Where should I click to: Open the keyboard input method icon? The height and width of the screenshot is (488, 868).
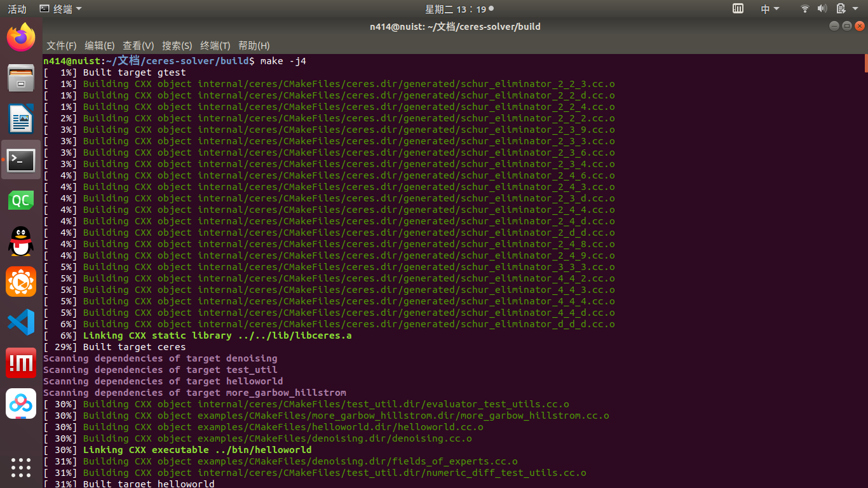(x=738, y=9)
